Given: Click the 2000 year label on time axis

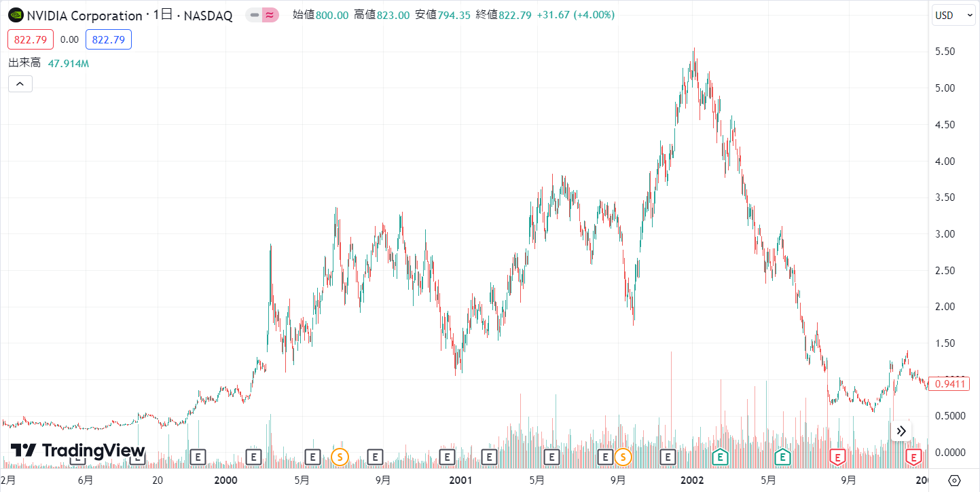Looking at the screenshot, I should point(225,480).
